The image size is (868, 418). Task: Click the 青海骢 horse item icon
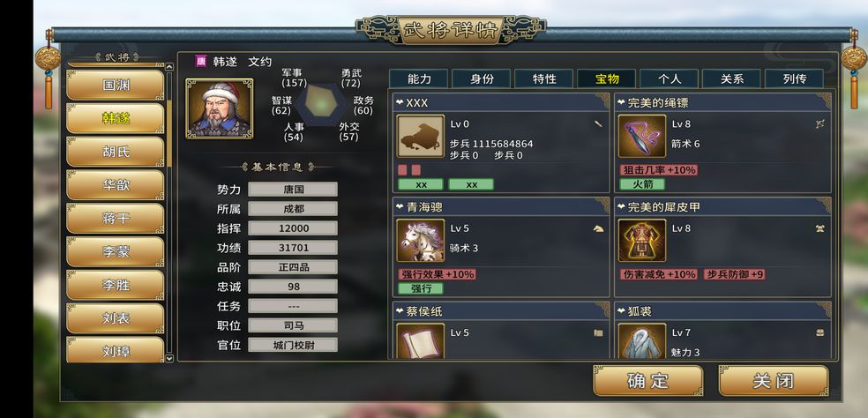421,240
